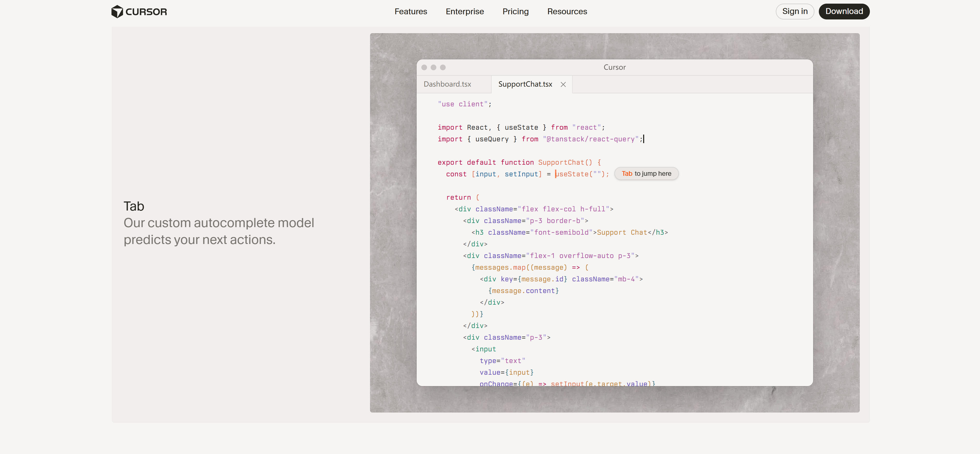
Task: Click the useState("") suggestion in code
Action: coord(582,174)
